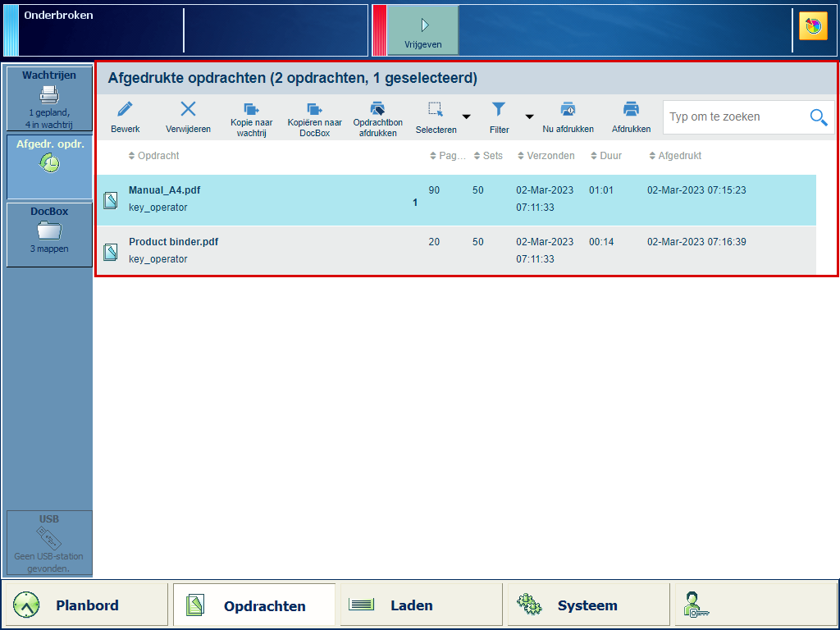
Task: Click the search magnifier icon
Action: pyautogui.click(x=819, y=116)
